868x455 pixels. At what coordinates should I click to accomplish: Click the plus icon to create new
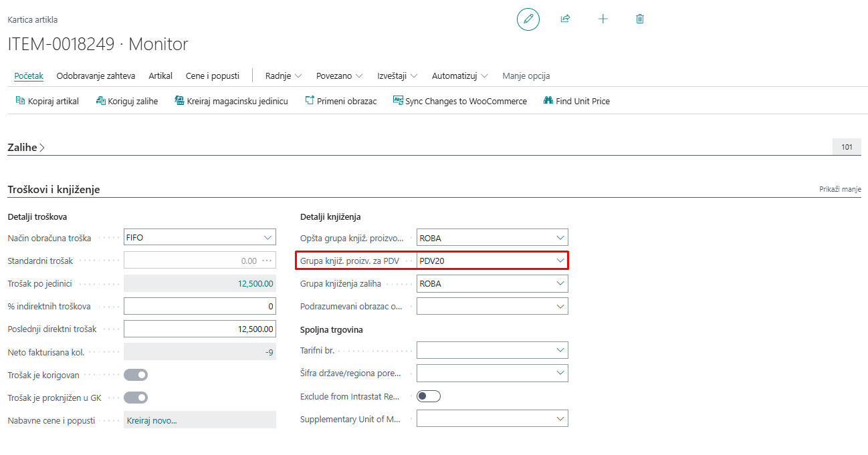coord(603,19)
